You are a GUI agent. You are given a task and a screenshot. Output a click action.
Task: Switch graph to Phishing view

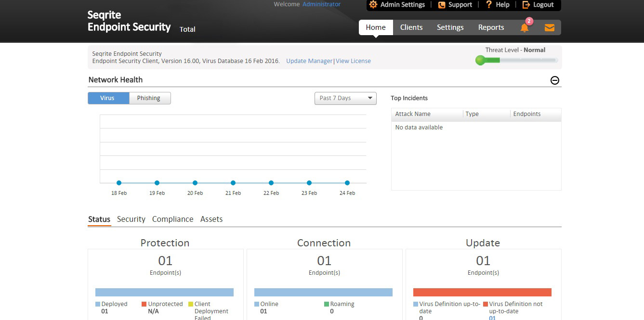pyautogui.click(x=150, y=98)
